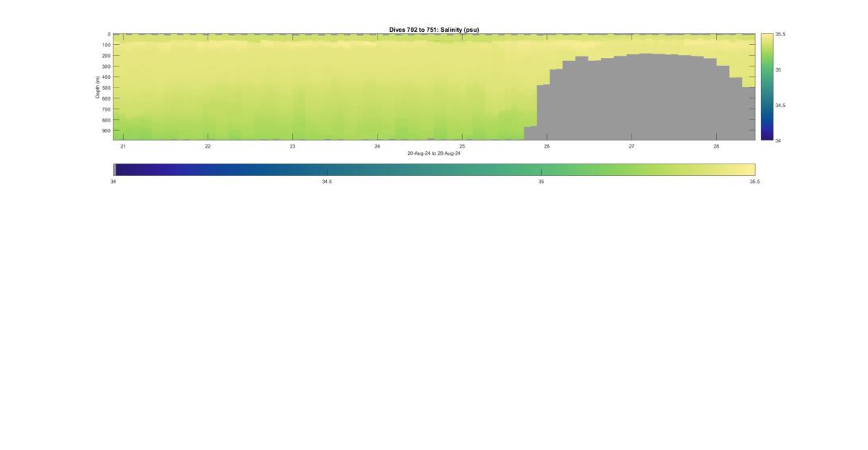
Task: Click the date range label '20-Aug-24 to 28-Aug-24'
Action: point(434,153)
